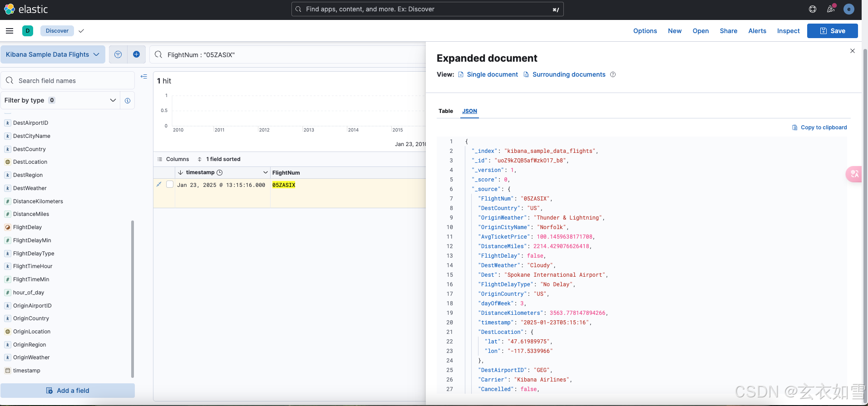Click the Save button

coord(832,31)
